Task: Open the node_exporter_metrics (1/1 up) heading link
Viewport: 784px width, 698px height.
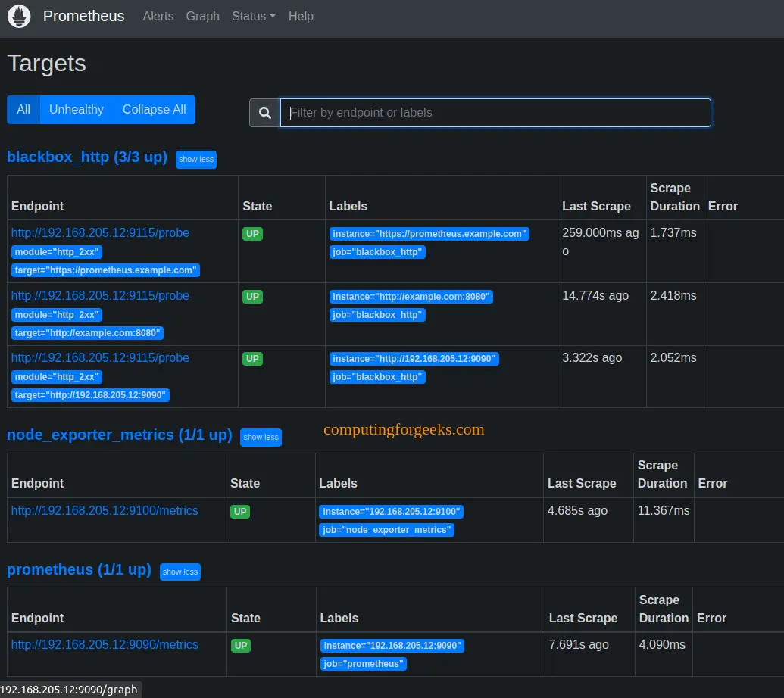Action: click(119, 435)
